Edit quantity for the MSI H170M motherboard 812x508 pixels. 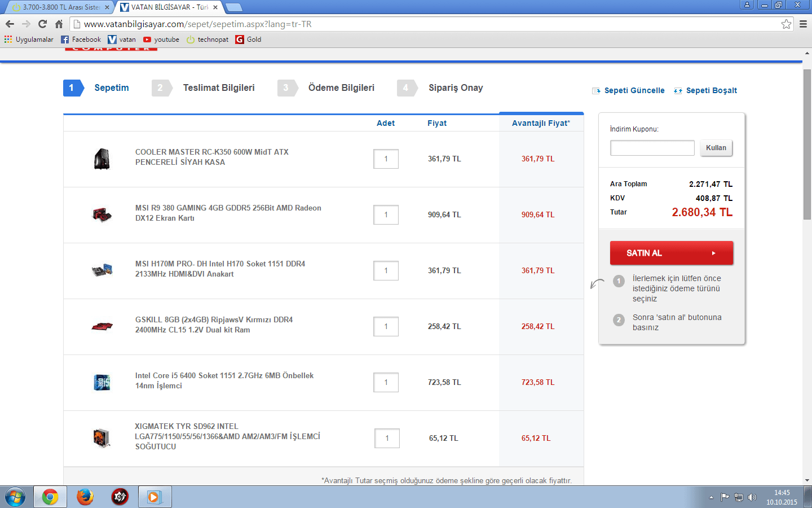(x=386, y=270)
